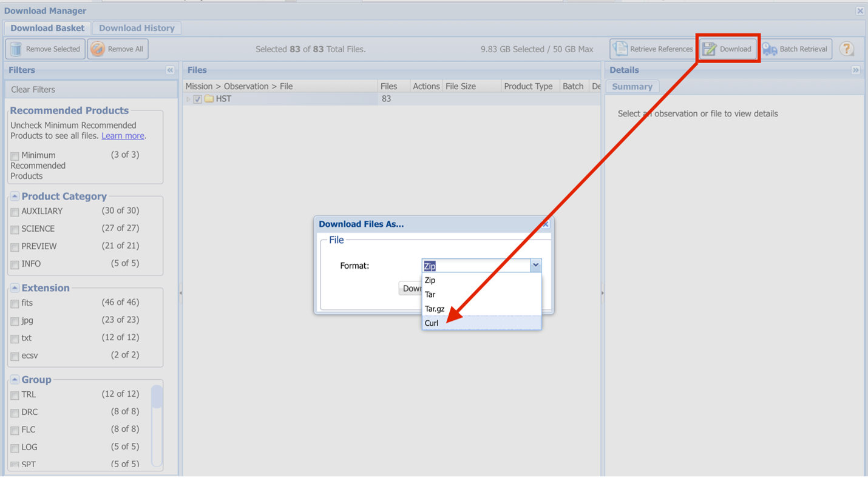This screenshot has height=478, width=868.
Task: Click the HST folder icon
Action: coord(209,99)
